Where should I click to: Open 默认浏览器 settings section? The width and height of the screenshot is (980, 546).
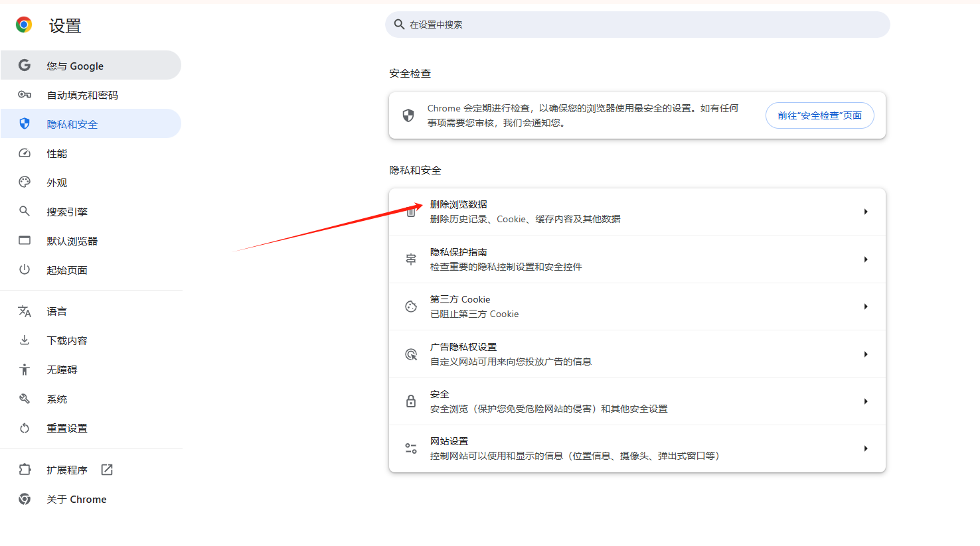tap(90, 241)
